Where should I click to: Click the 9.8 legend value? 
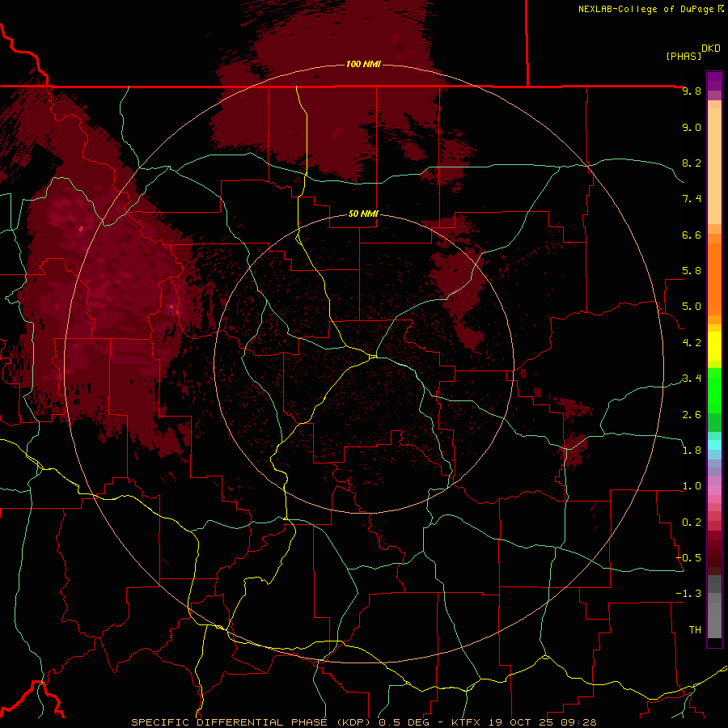pos(692,91)
